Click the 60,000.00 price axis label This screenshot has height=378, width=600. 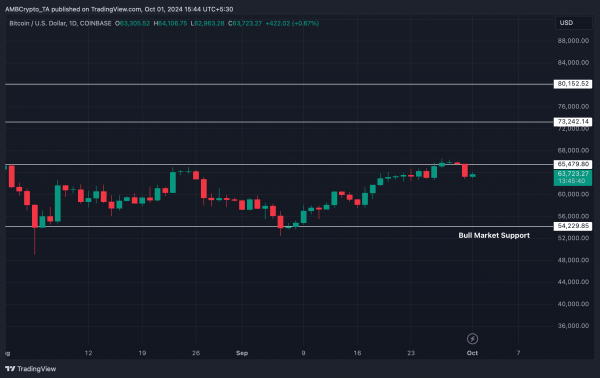[573, 194]
